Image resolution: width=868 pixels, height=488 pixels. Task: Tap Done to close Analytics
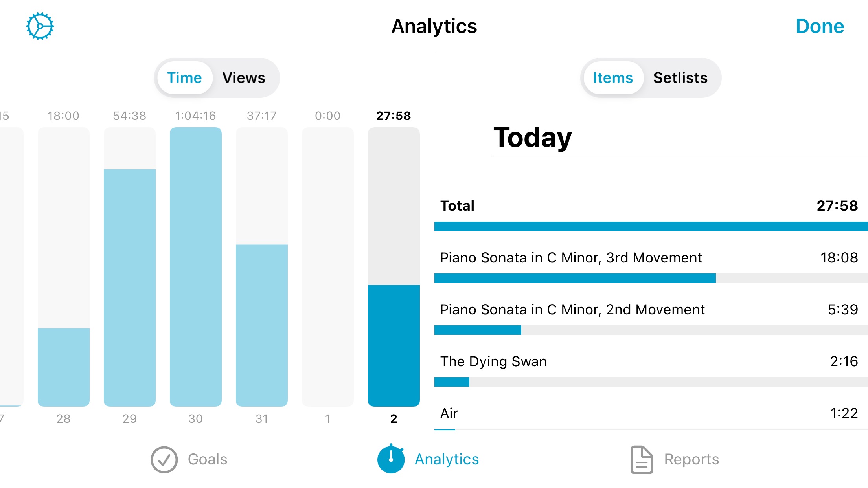point(820,26)
